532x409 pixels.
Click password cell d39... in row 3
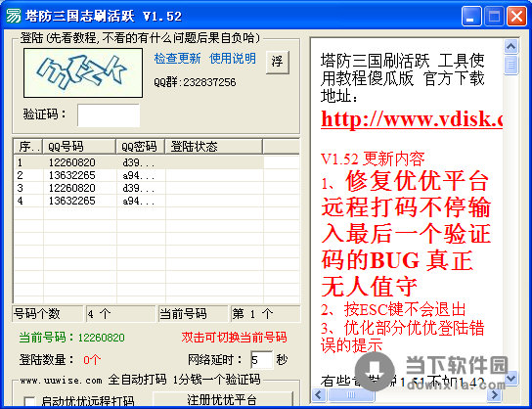pos(139,188)
